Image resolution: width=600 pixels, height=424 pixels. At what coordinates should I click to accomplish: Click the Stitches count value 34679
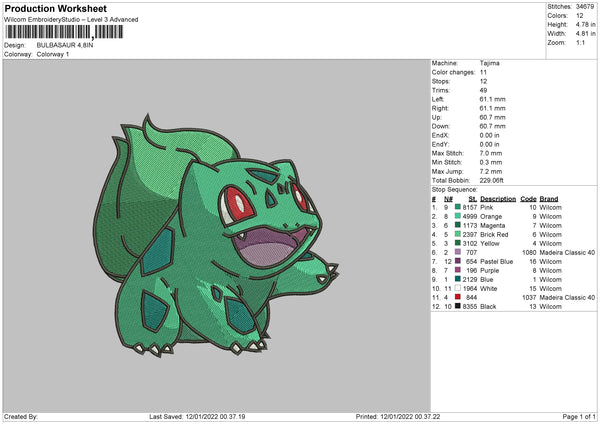(x=585, y=5)
